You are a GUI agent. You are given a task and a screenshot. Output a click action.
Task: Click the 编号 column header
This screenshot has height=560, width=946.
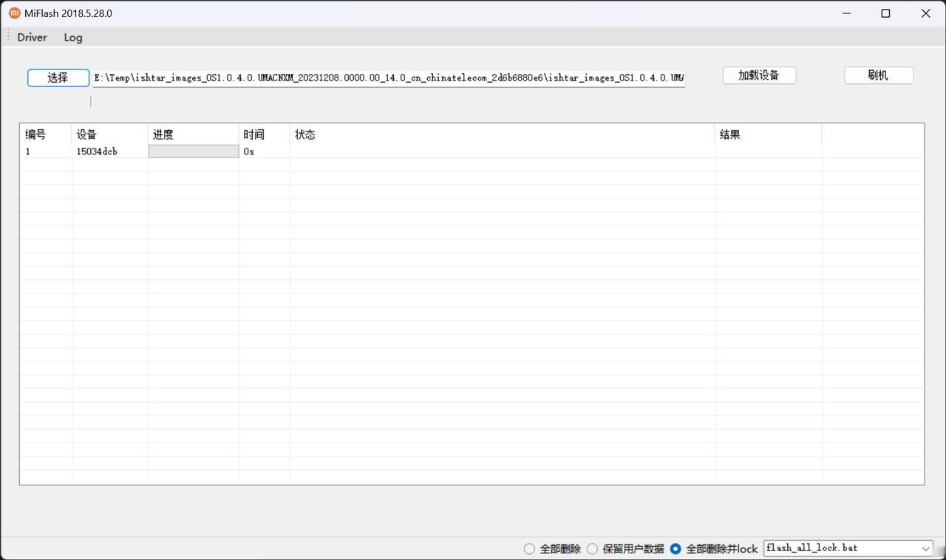pyautogui.click(x=46, y=134)
